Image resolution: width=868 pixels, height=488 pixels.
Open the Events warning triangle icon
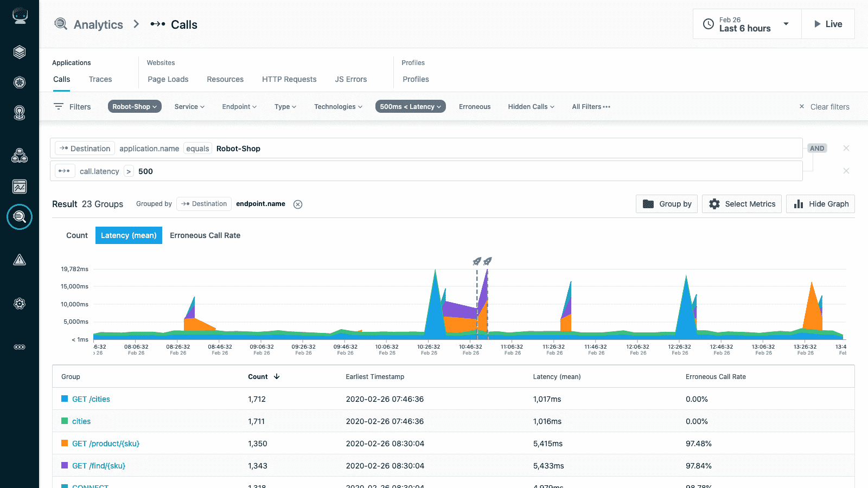(20, 259)
